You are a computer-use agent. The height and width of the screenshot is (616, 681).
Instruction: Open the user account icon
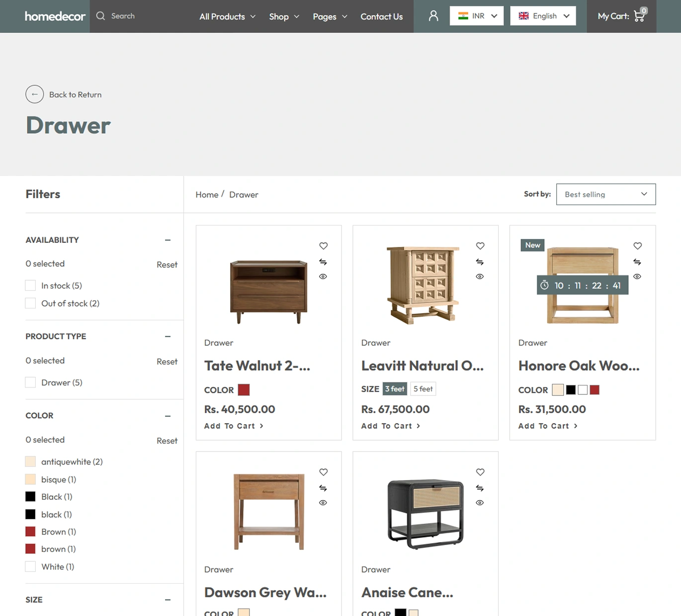pos(433,16)
